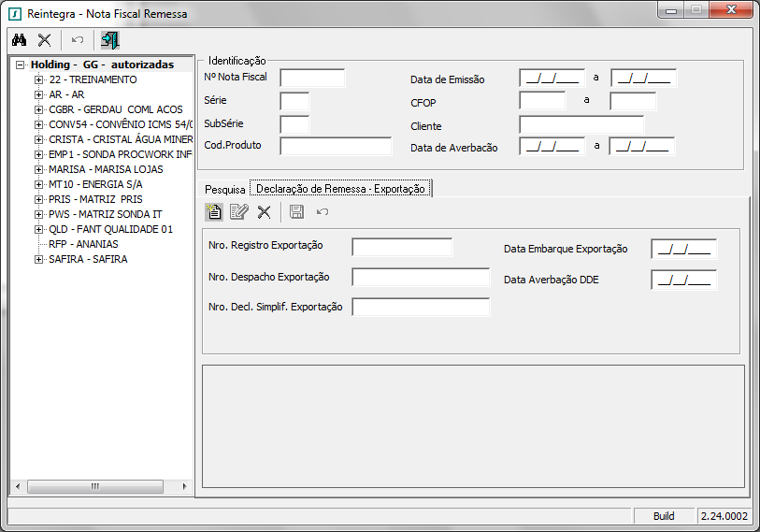Focus the Cliente text field

[581, 125]
